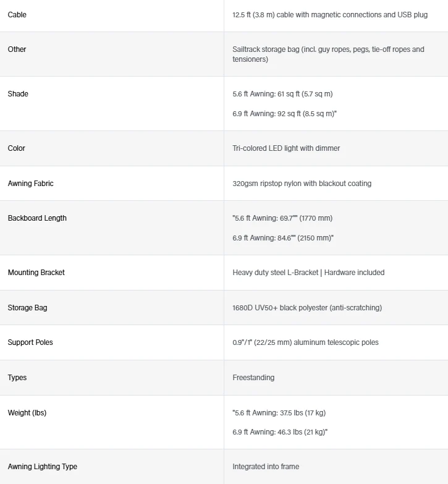Select the cable length description text
The width and height of the screenshot is (448, 484).
click(x=330, y=15)
